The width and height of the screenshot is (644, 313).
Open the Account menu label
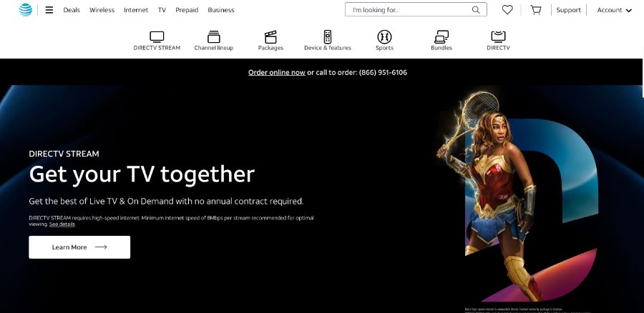(x=610, y=10)
